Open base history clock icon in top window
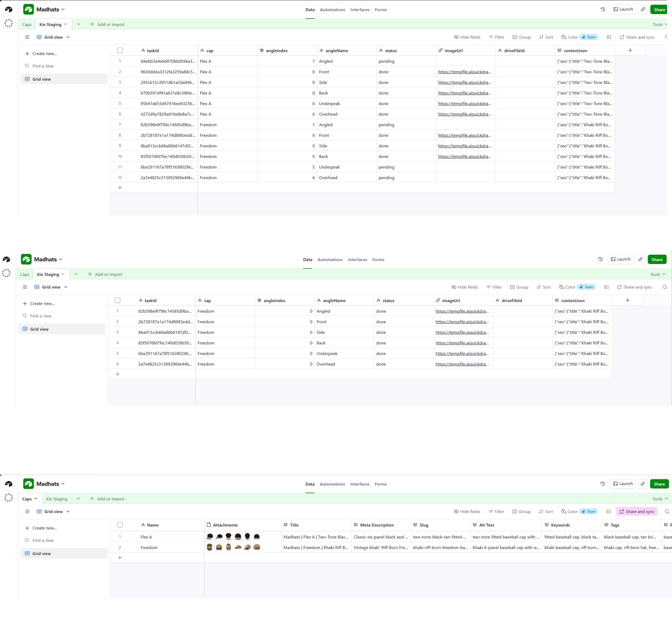 click(x=603, y=10)
